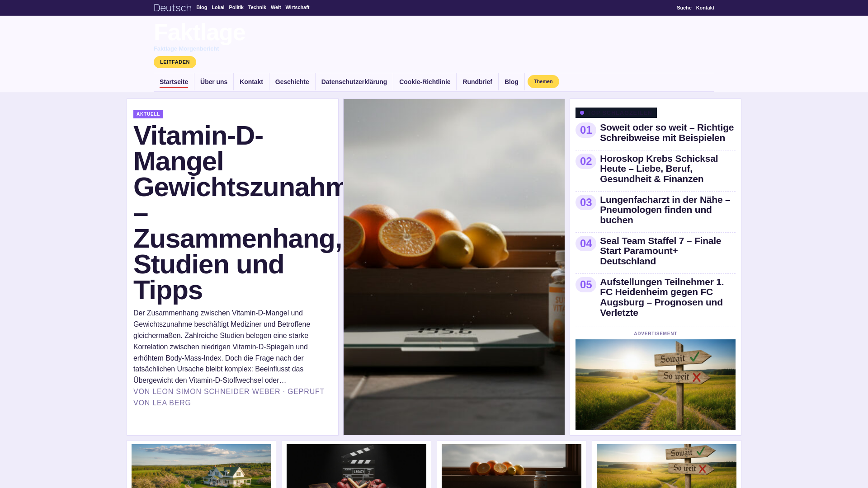Open the Sowait signpost advertisement image

(x=656, y=385)
